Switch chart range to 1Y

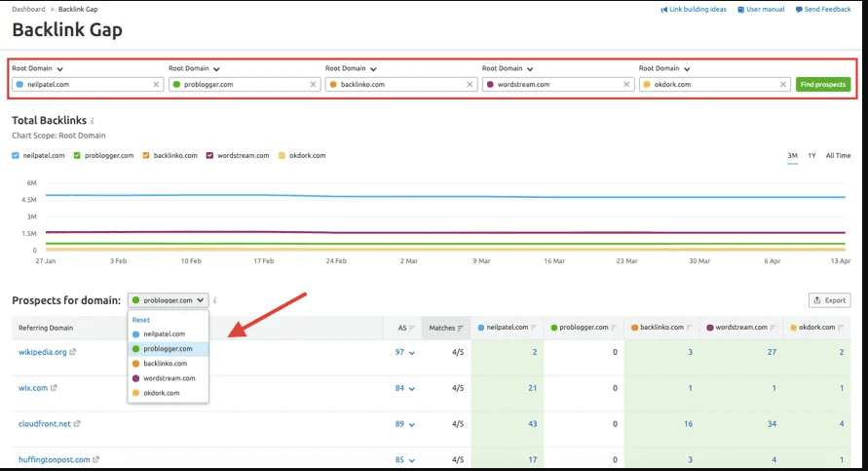[812, 156]
